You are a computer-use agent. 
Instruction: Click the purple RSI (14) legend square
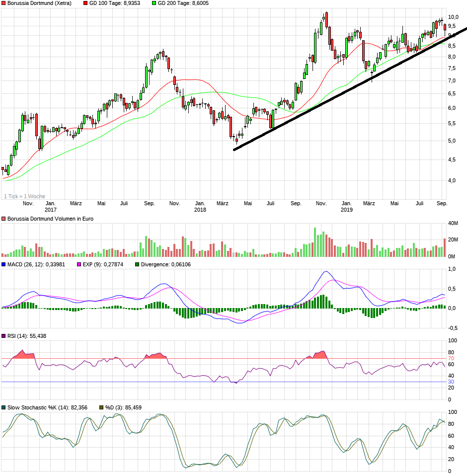point(3,336)
